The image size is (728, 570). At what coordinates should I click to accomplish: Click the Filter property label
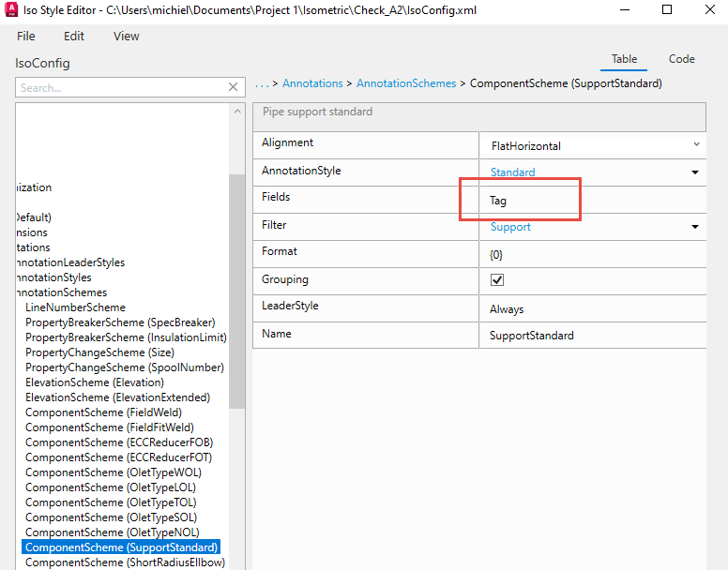(x=274, y=225)
